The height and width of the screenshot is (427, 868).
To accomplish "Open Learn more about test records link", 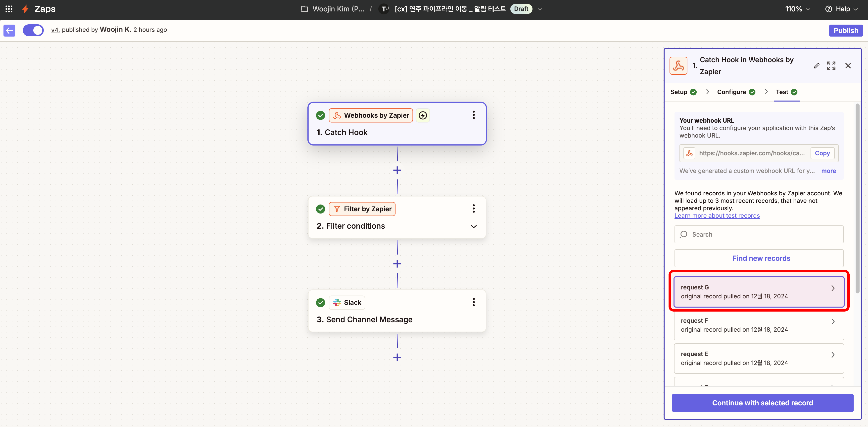I will [717, 216].
